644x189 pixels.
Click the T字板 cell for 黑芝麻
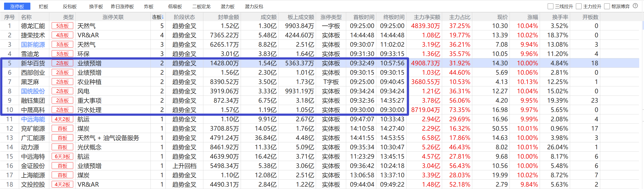(x=331, y=82)
